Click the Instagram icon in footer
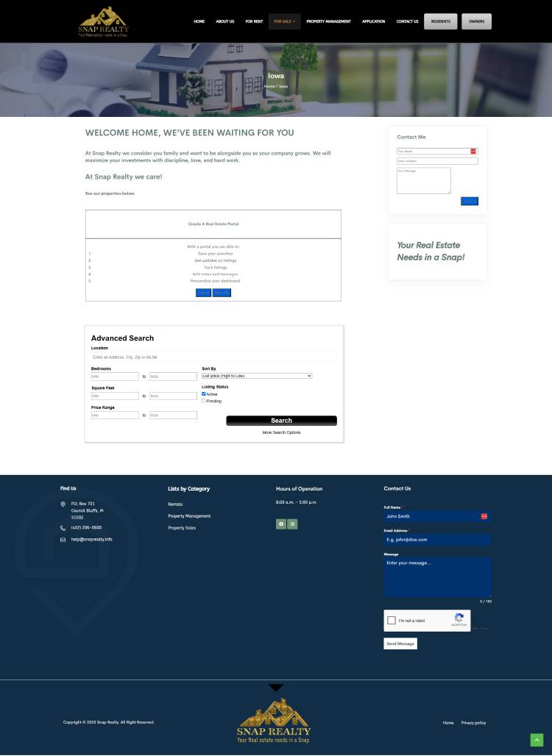 [292, 524]
